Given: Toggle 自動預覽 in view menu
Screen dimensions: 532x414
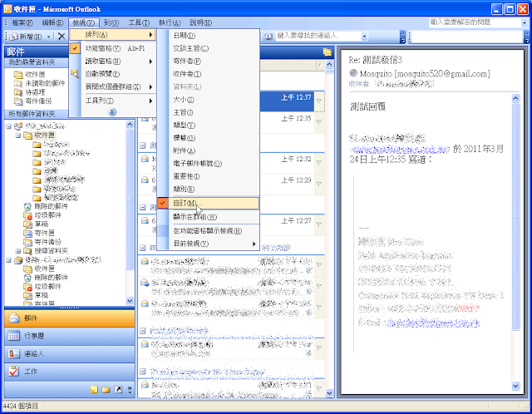Looking at the screenshot, I should [113, 74].
